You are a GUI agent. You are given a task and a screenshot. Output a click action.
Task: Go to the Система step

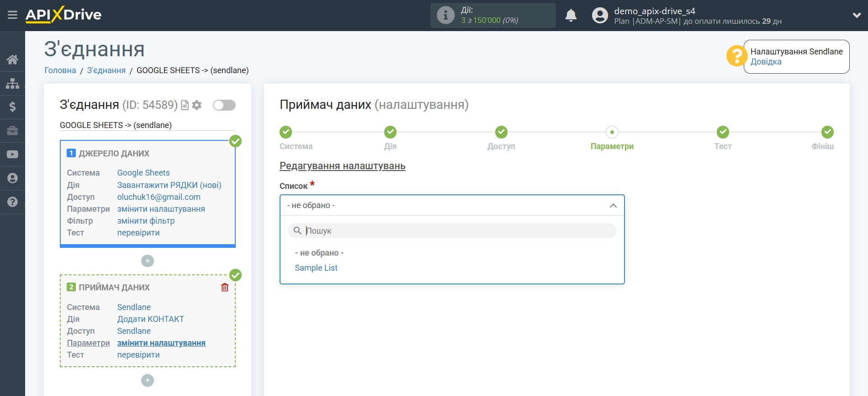click(x=286, y=132)
